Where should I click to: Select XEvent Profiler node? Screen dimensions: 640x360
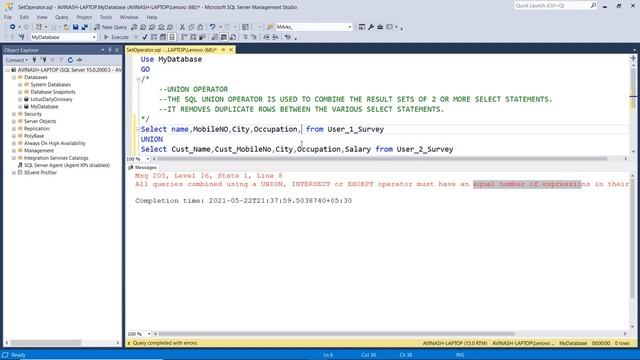click(40, 173)
